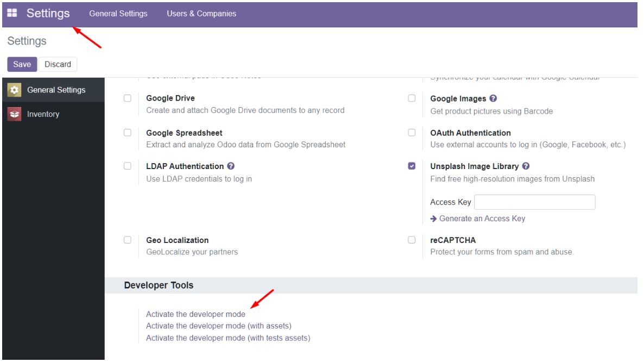Click the Save button

[22, 64]
